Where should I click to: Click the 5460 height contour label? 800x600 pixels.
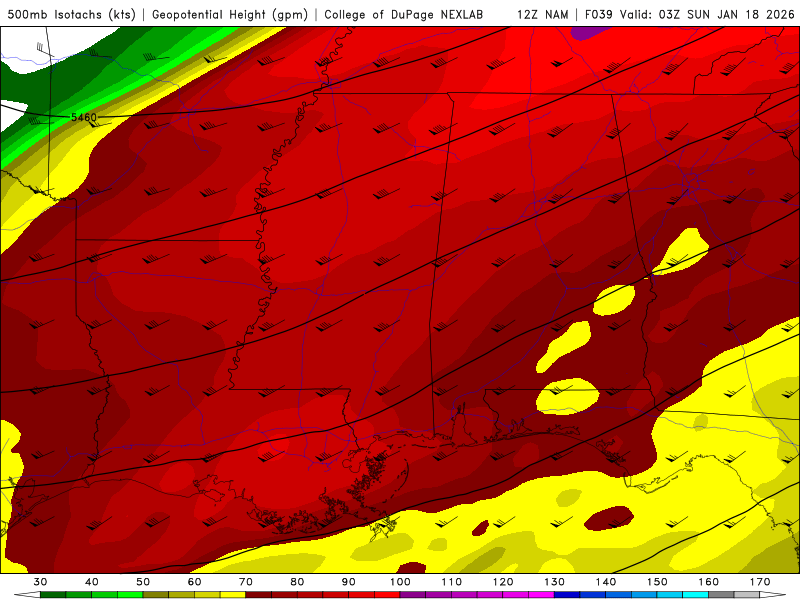pyautogui.click(x=84, y=117)
